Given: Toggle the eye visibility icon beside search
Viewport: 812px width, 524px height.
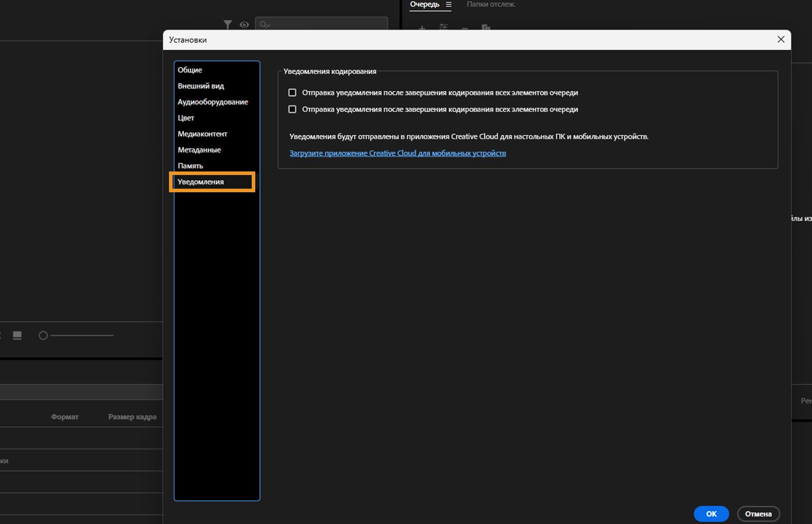Looking at the screenshot, I should coord(244,24).
